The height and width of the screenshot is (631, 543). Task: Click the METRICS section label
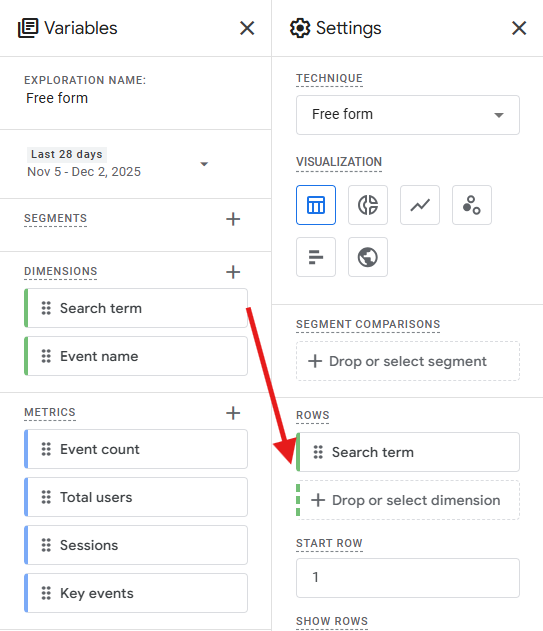tap(50, 412)
